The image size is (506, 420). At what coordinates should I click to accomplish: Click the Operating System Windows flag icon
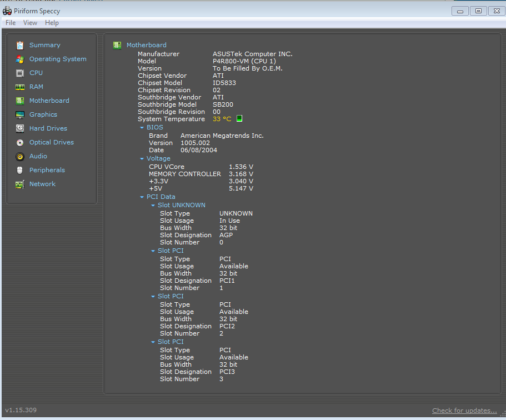[20, 59]
